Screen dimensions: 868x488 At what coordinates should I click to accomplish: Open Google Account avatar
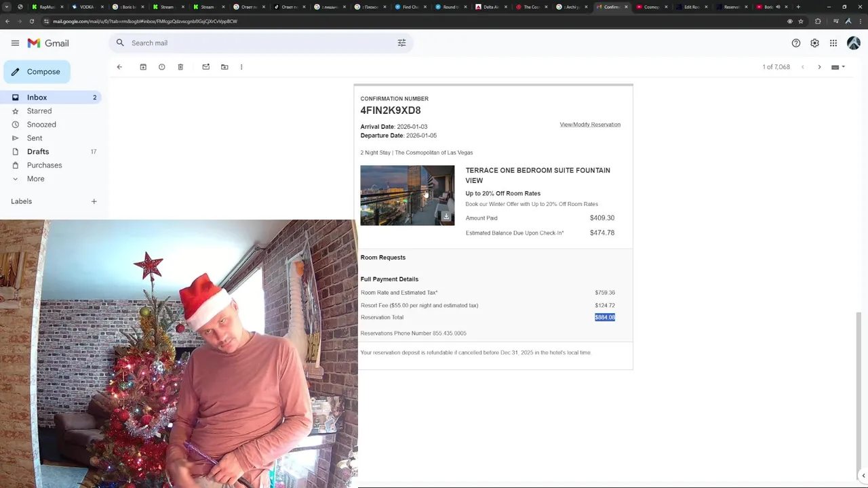(854, 43)
